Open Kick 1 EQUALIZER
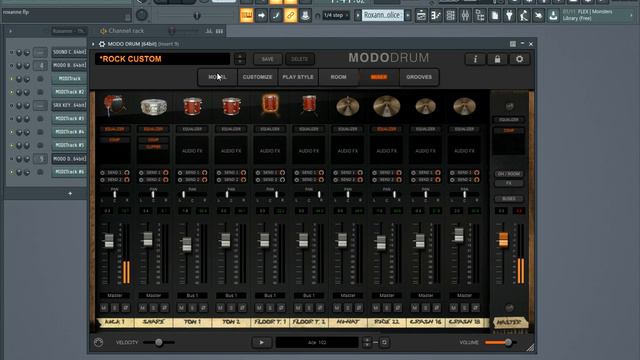The width and height of the screenshot is (640, 360). (115, 129)
